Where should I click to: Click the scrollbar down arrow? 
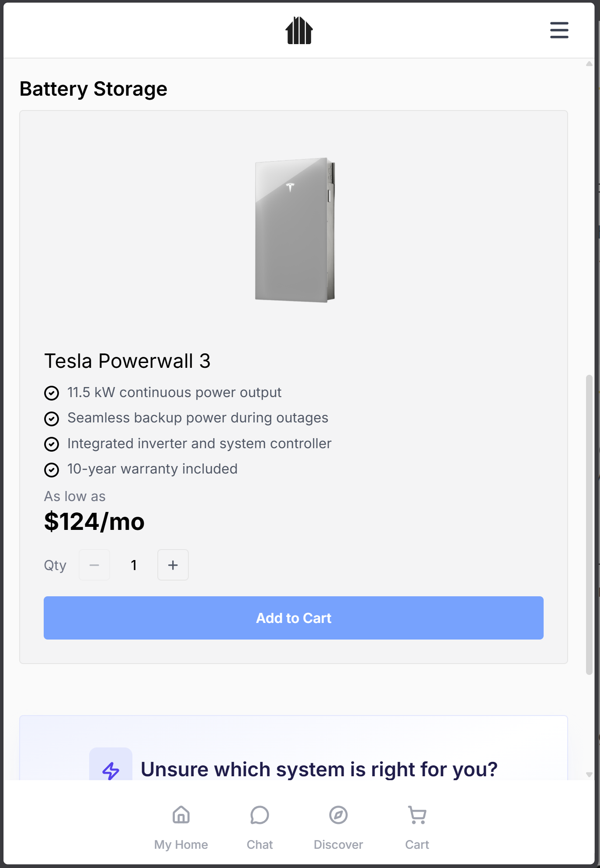(589, 775)
